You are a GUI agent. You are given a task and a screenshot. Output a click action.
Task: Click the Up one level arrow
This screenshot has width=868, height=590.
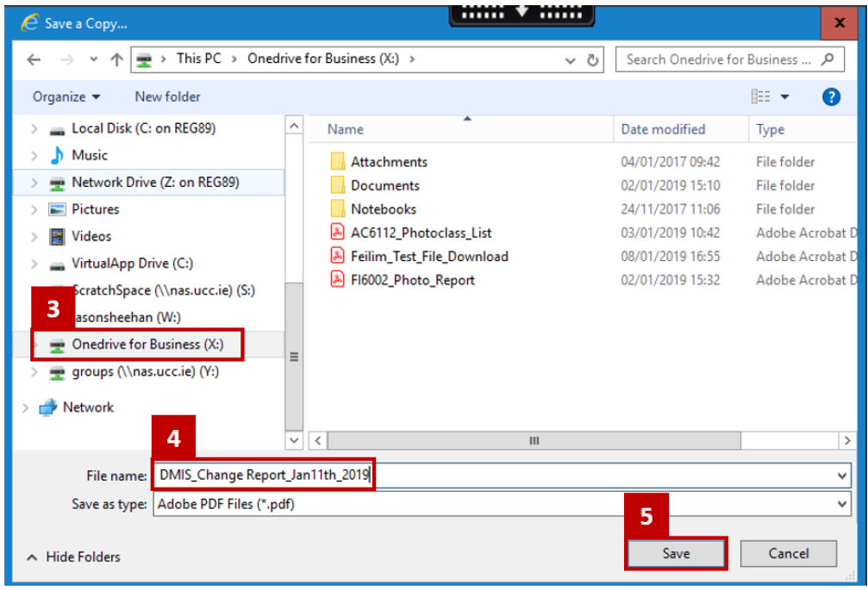pyautogui.click(x=116, y=59)
